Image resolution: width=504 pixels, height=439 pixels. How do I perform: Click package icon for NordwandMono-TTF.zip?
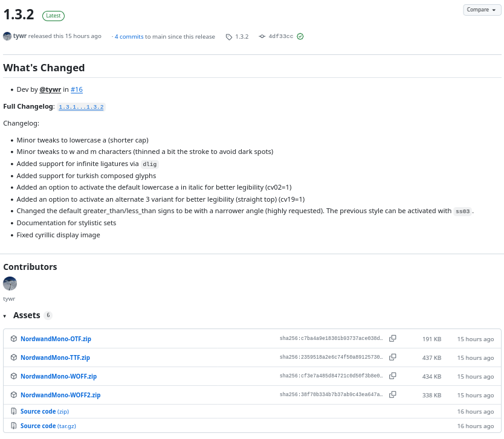pyautogui.click(x=13, y=357)
